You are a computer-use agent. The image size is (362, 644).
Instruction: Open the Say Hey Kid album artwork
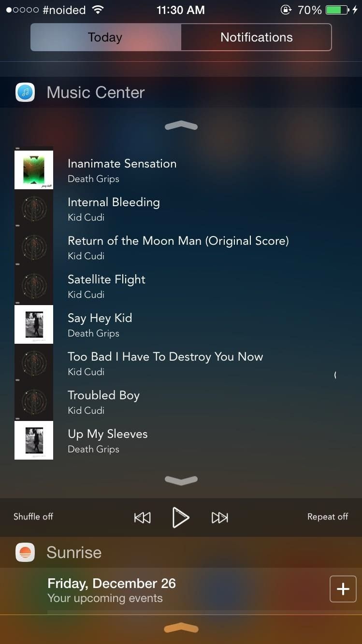(x=34, y=324)
